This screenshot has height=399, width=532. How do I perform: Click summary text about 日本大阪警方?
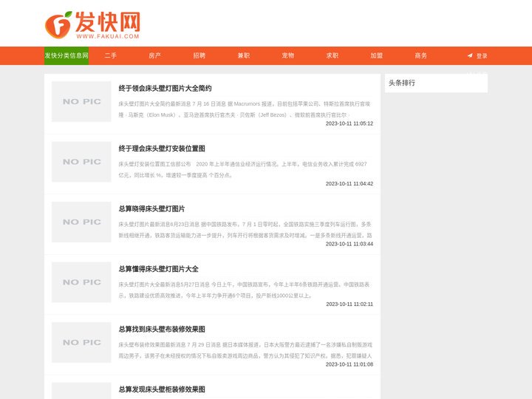click(245, 350)
